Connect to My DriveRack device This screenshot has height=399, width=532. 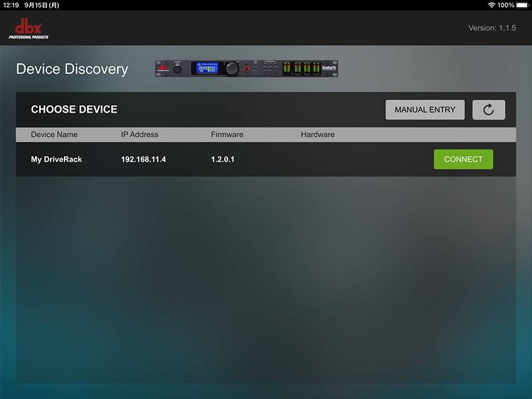(463, 159)
